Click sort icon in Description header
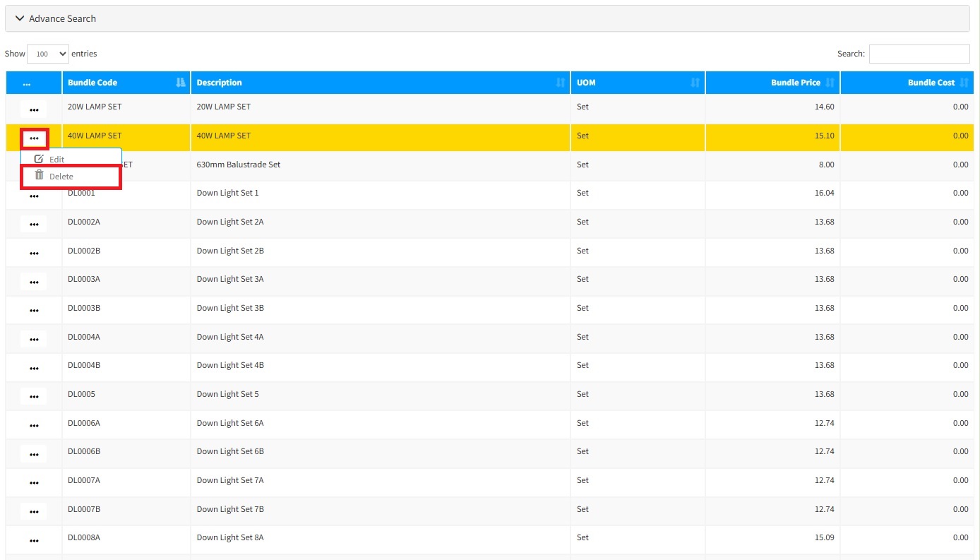The width and height of the screenshot is (980, 560). click(x=560, y=83)
